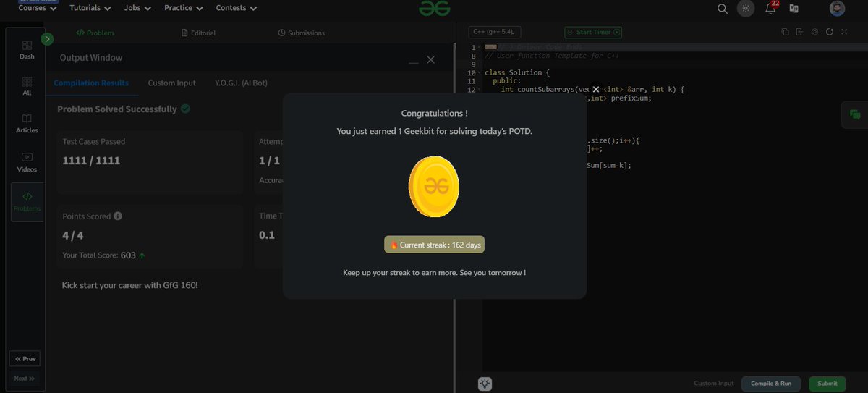This screenshot has height=393, width=868.
Task: Click the Points Scored info icon
Action: [x=118, y=216]
